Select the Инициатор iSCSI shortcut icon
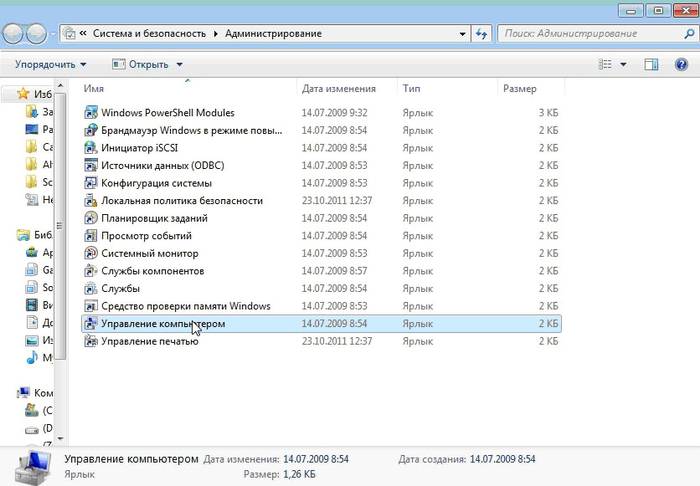 coord(91,148)
